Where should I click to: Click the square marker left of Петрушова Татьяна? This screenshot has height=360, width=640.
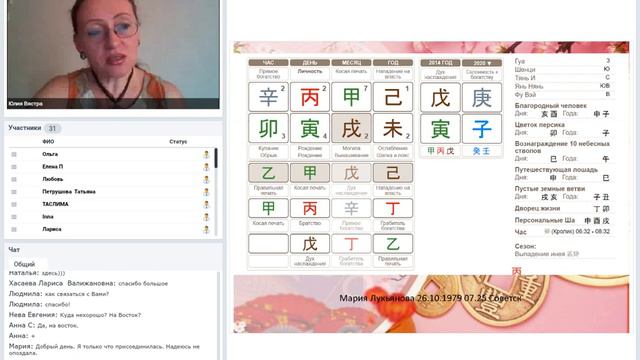(14, 192)
